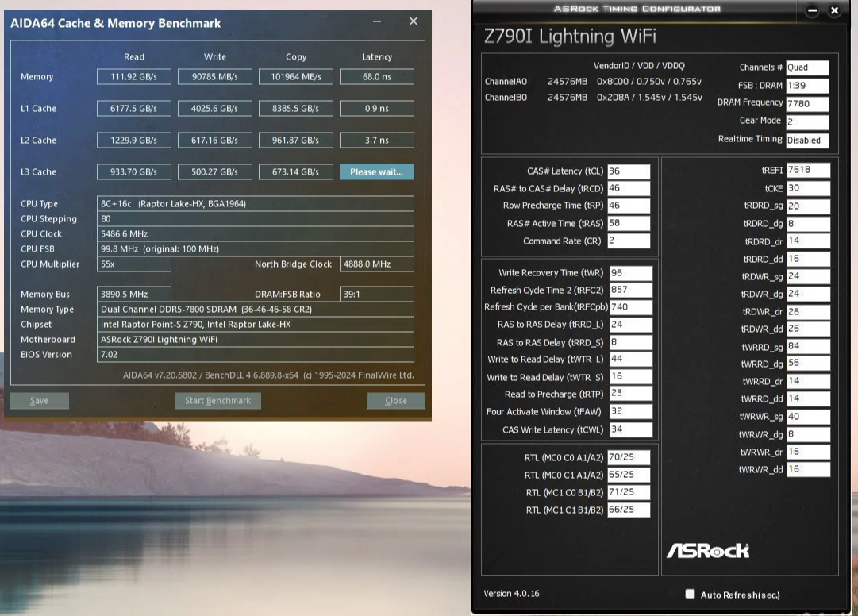This screenshot has width=858, height=616.
Task: Click the tRDWR_sg value field
Action: [x=808, y=276]
